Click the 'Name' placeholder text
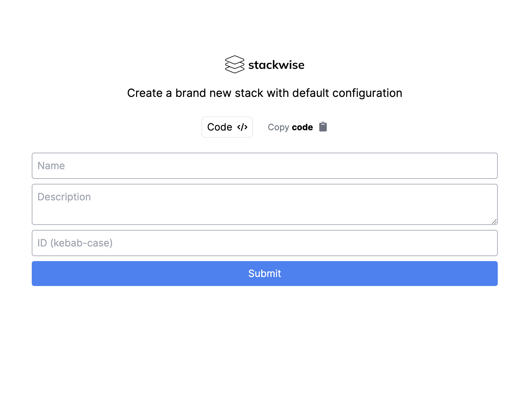The height and width of the screenshot is (415, 532). [x=51, y=166]
